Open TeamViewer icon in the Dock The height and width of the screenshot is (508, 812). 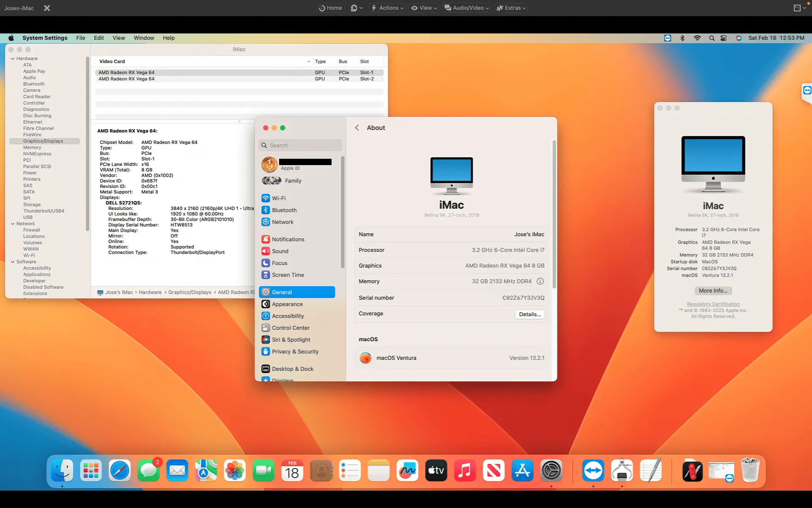pos(593,470)
